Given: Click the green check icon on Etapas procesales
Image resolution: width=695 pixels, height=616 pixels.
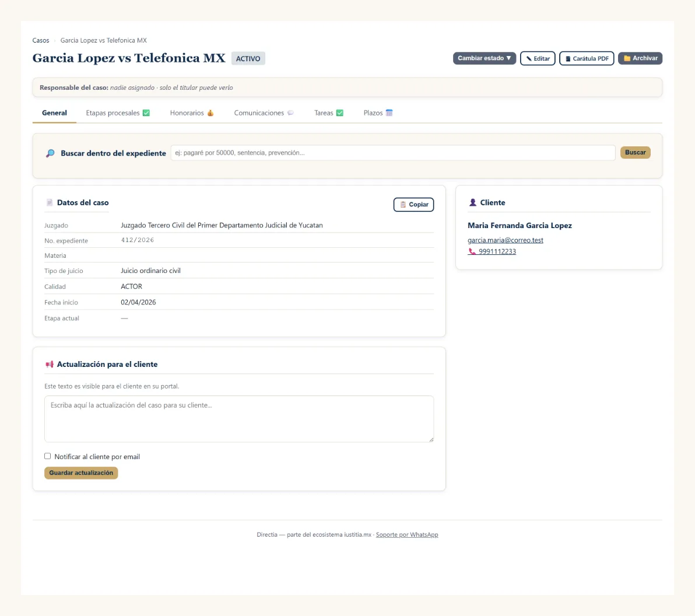Looking at the screenshot, I should [146, 113].
